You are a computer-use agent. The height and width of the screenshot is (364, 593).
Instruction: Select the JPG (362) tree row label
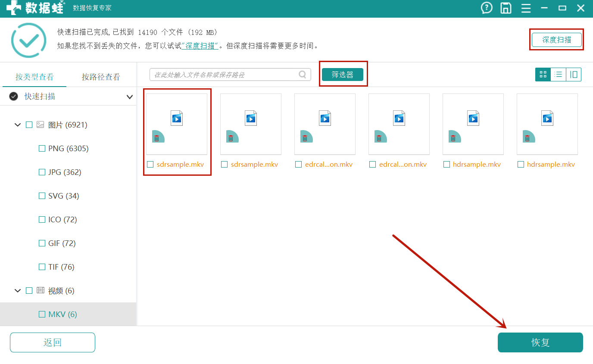[x=65, y=172]
